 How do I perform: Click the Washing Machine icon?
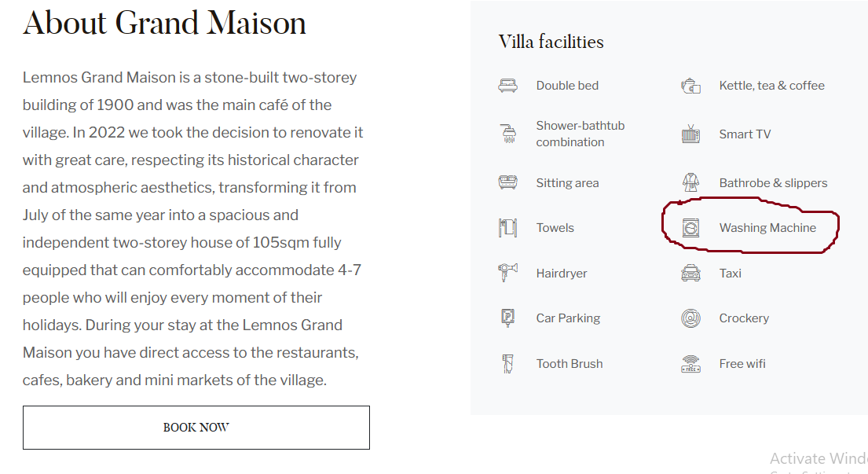pyautogui.click(x=690, y=228)
